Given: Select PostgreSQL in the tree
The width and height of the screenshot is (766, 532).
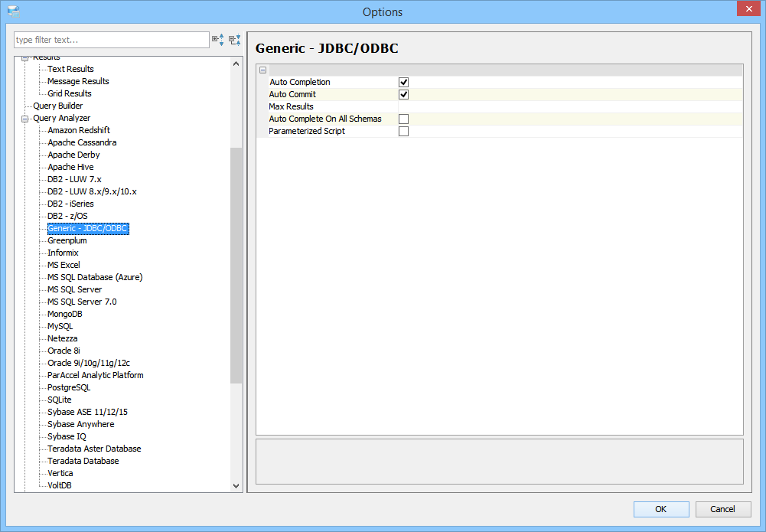Looking at the screenshot, I should (x=69, y=387).
